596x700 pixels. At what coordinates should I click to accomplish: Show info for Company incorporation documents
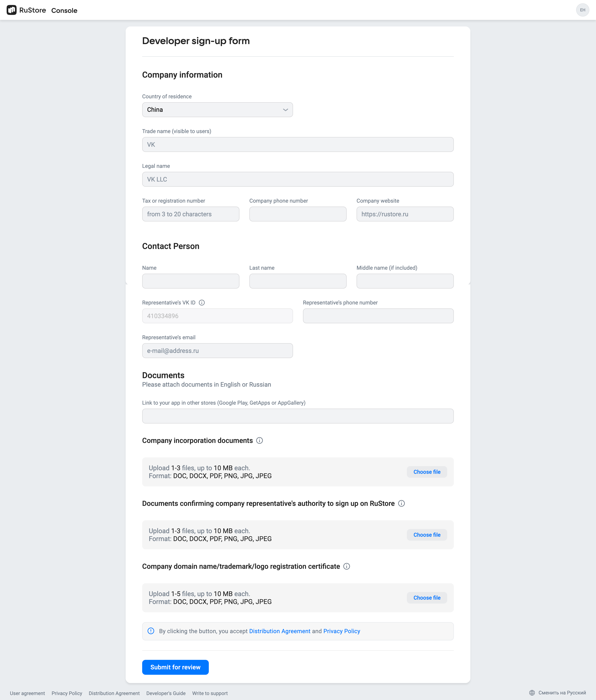260,440
